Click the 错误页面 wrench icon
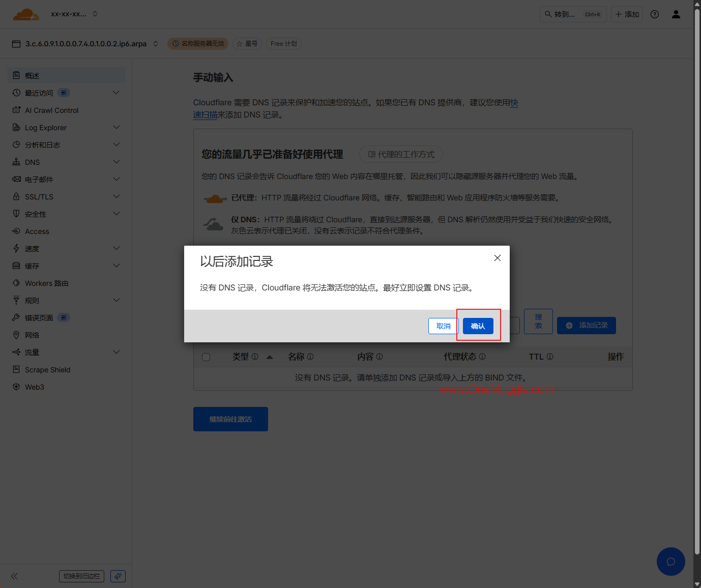The image size is (701, 588). (x=16, y=317)
